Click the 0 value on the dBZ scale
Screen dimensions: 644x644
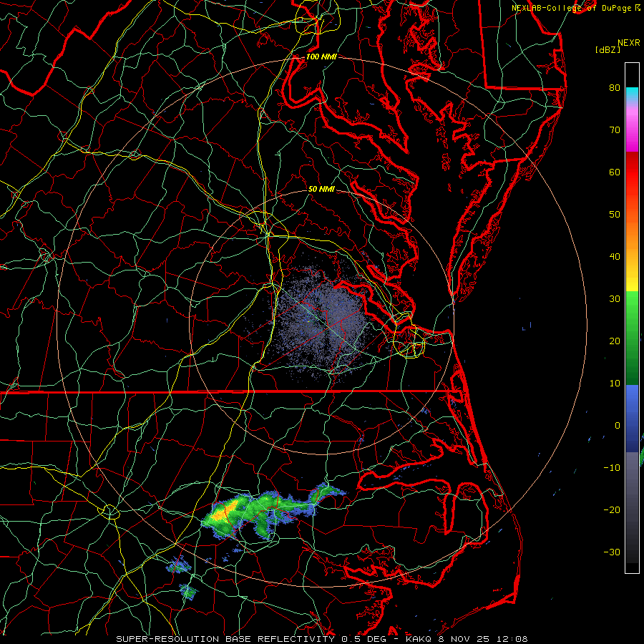pyautogui.click(x=618, y=426)
